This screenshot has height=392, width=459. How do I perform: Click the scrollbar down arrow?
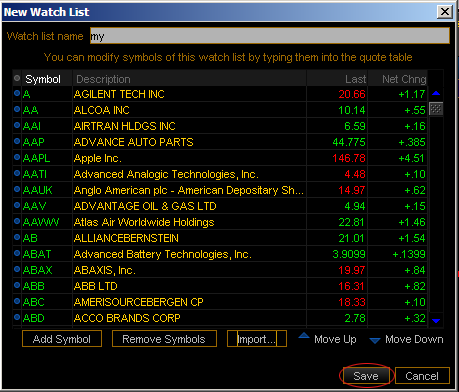tap(436, 321)
